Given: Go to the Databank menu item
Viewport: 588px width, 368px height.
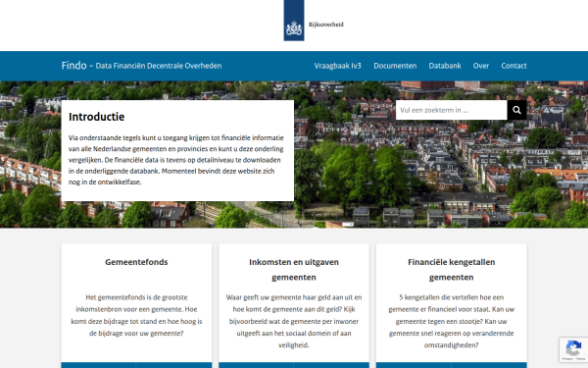Looking at the screenshot, I should [445, 66].
